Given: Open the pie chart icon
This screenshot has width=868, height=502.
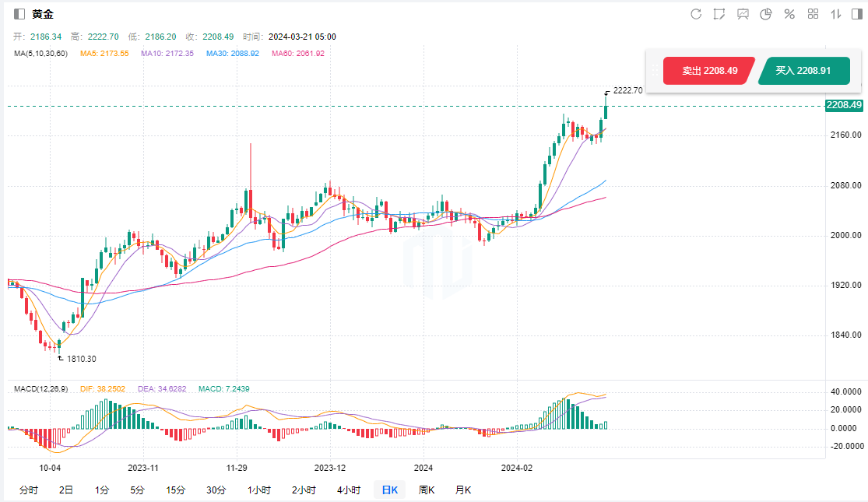Looking at the screenshot, I should [x=766, y=14].
